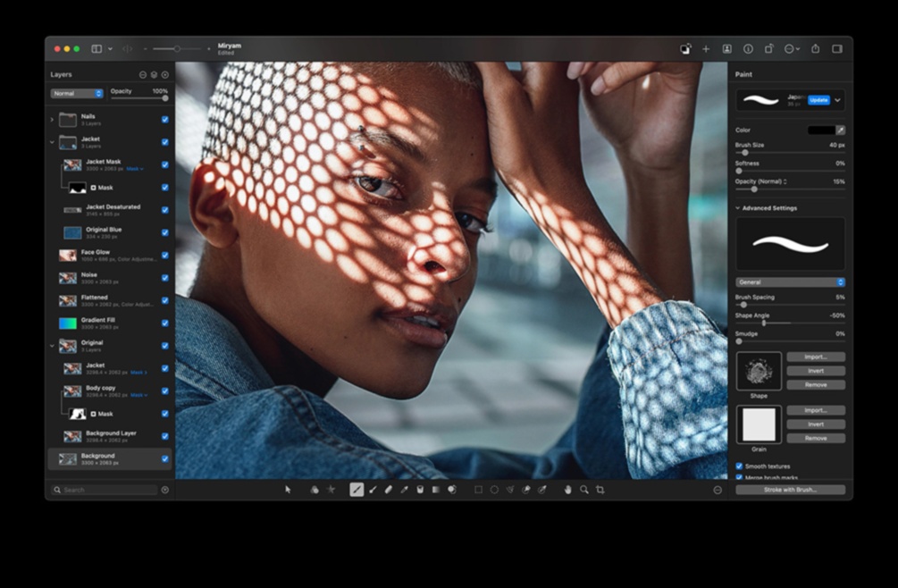Expand the collapsed Nails layer group
Image resolution: width=898 pixels, height=588 pixels.
52,119
